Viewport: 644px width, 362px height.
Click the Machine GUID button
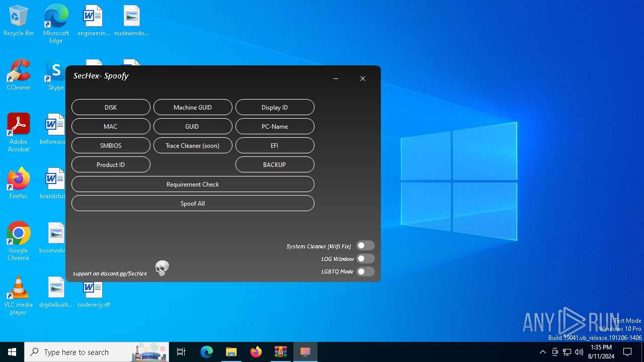click(193, 107)
